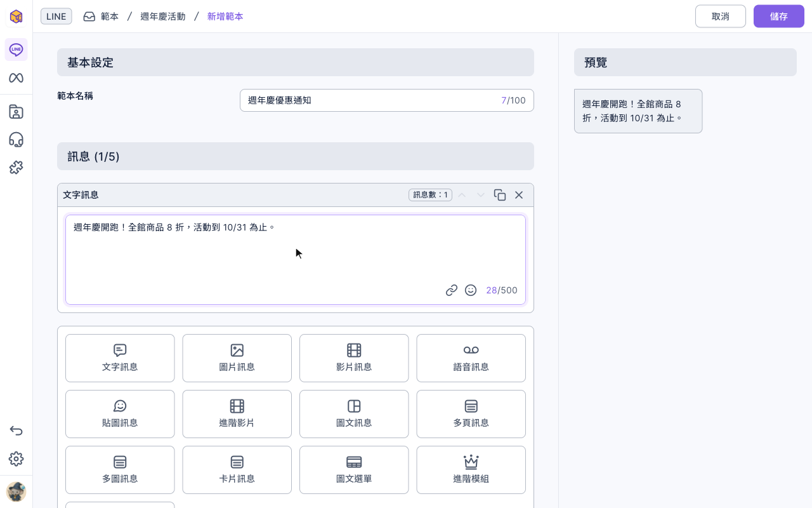Open the user avatar at bottom left
Screen dimensions: 812x508
[16, 491]
